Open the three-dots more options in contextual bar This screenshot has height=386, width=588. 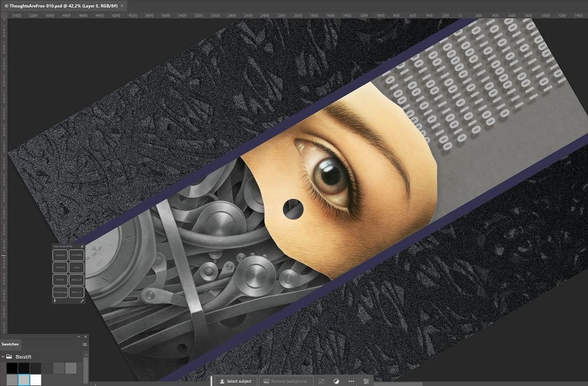(x=351, y=381)
